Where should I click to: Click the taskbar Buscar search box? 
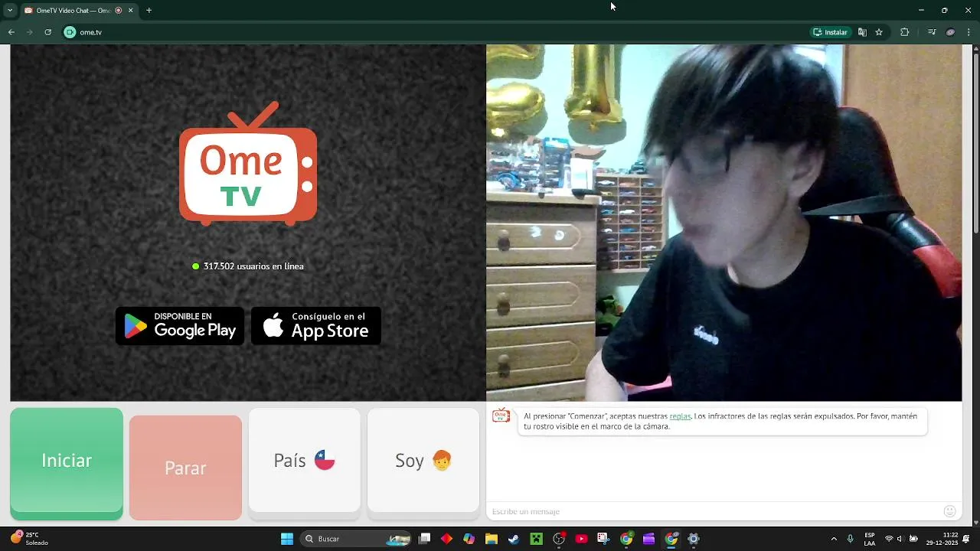click(357, 539)
